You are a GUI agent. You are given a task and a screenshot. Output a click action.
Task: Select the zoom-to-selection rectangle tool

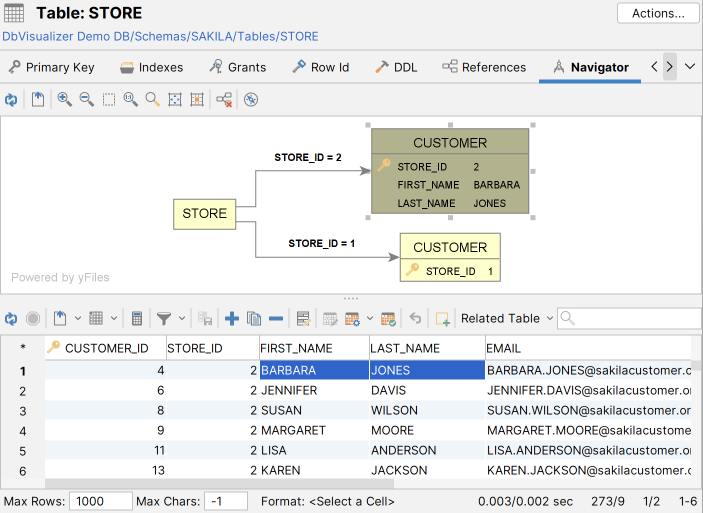pyautogui.click(x=108, y=100)
